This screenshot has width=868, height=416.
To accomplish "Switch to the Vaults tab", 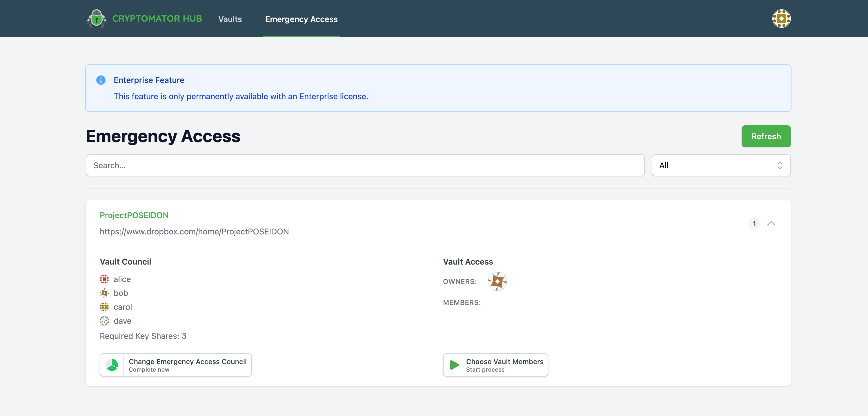I will point(230,19).
